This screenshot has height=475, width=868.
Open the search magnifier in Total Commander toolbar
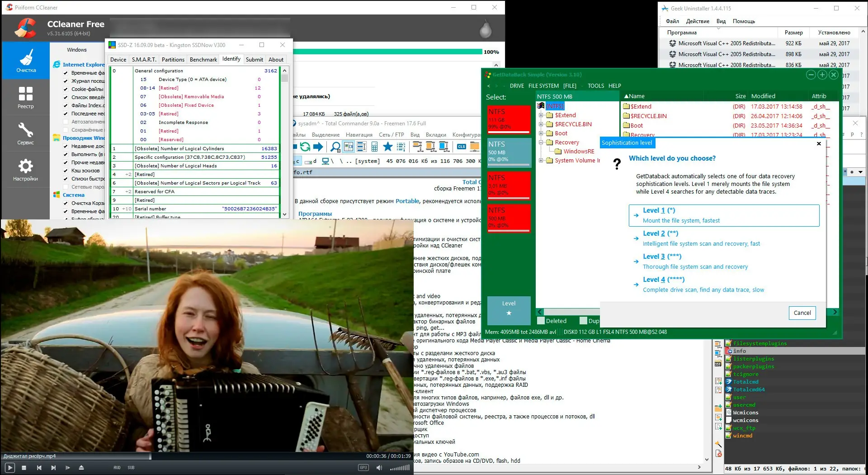[335, 147]
